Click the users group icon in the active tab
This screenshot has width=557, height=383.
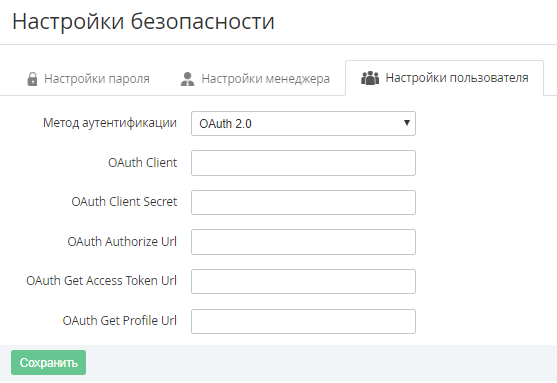370,78
